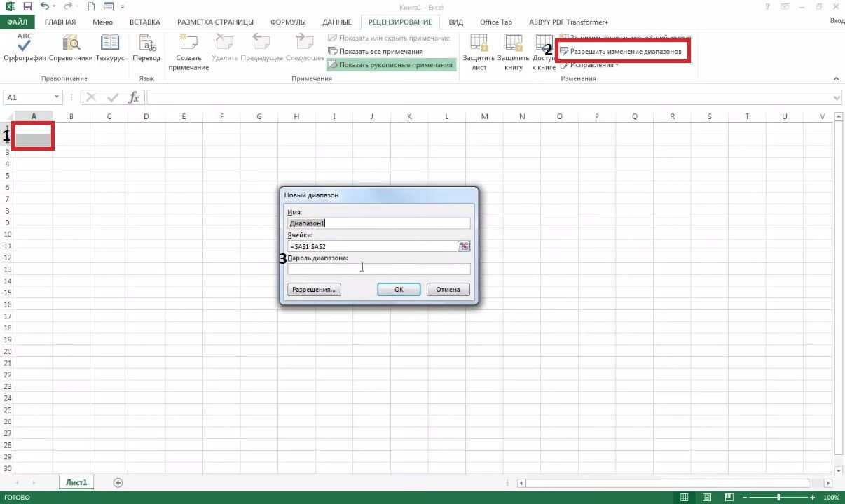Click Защитить книгу to protect the workbook
Image resolution: width=845 pixels, height=504 pixels.
coord(512,49)
